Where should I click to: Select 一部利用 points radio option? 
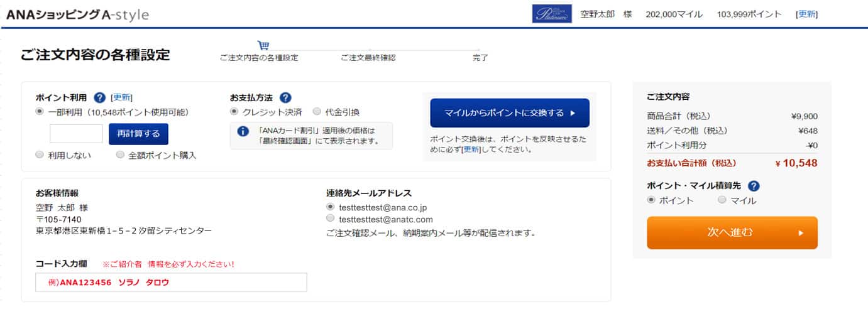(x=40, y=112)
